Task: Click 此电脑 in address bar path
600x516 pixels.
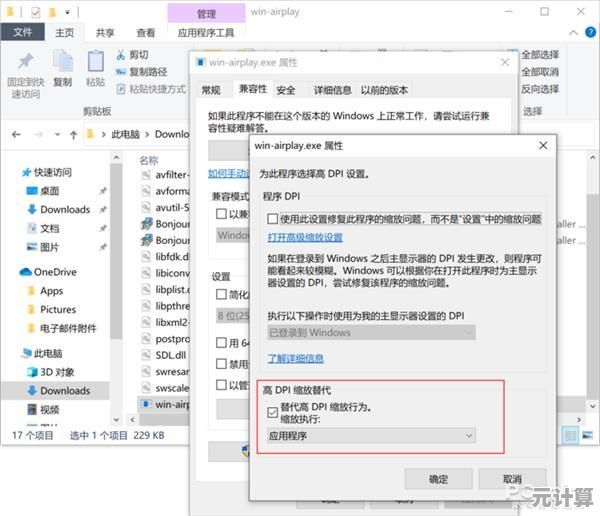Action: pos(126,134)
